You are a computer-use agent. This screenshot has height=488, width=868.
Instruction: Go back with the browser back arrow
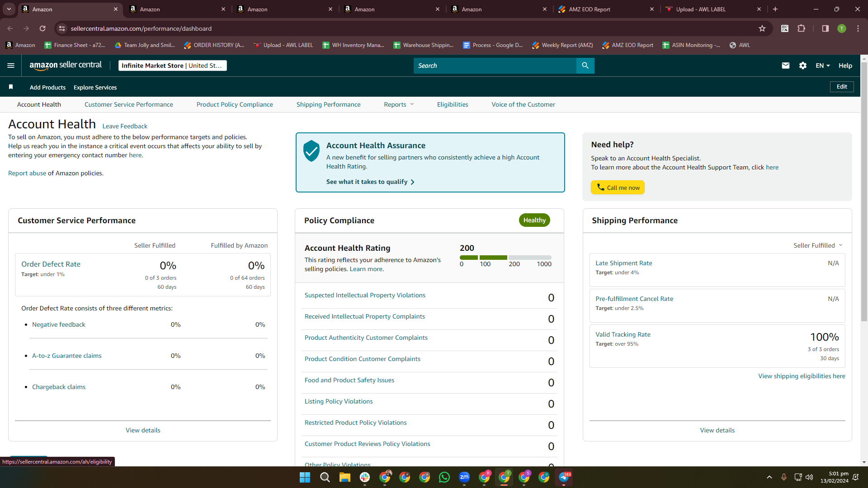click(10, 28)
